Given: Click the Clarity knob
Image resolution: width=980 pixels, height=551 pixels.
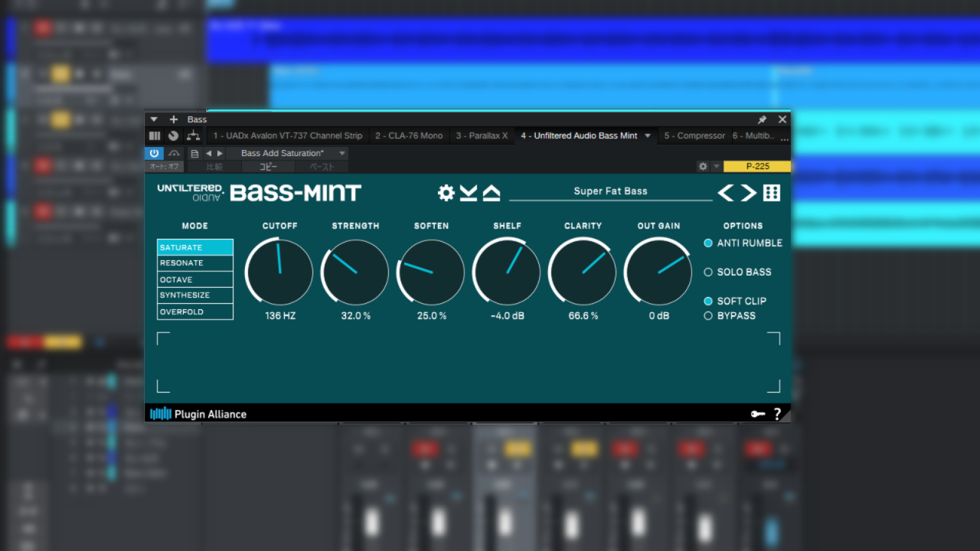Looking at the screenshot, I should pos(583,272).
